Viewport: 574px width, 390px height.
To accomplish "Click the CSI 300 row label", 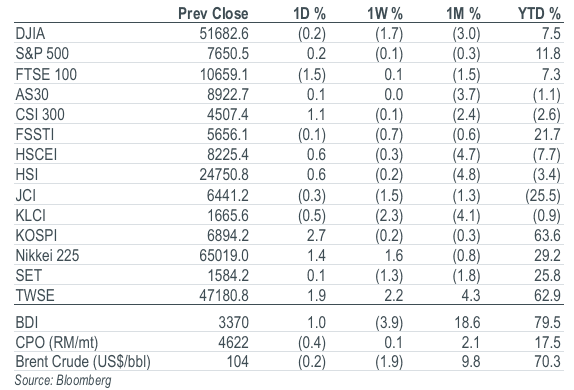I will coord(40,114).
